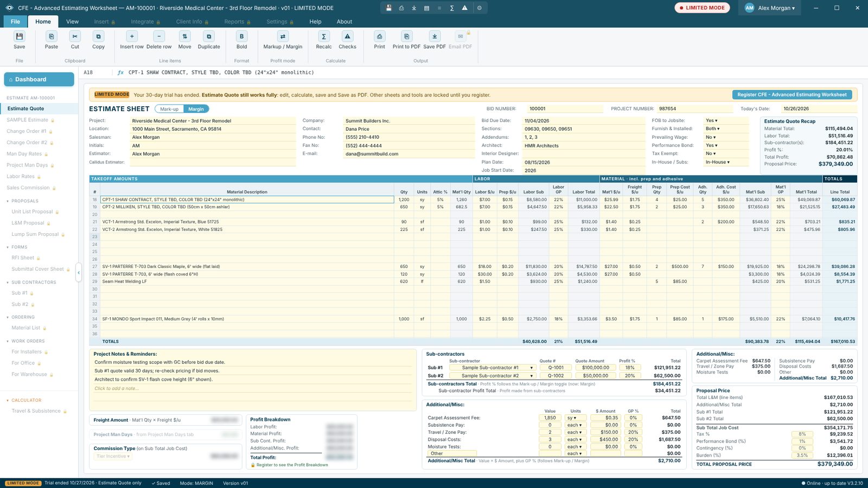Click the Markup / Margin swap icon

[x=283, y=36]
